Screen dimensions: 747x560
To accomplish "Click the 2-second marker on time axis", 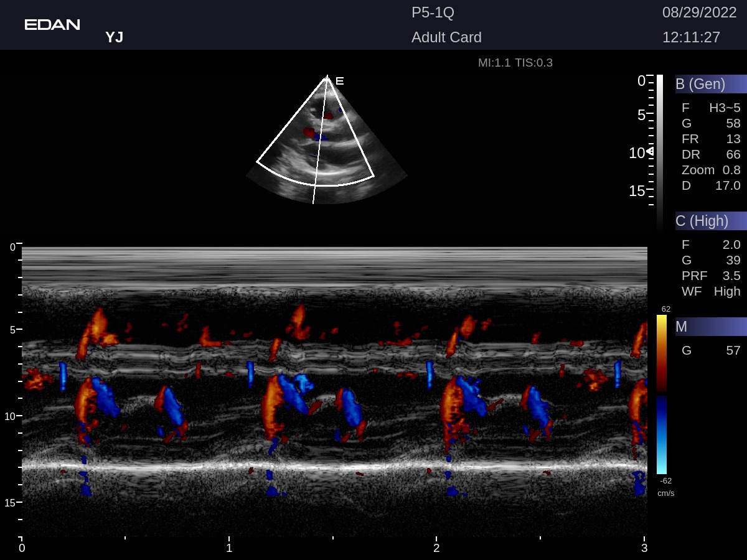I will click(x=436, y=548).
